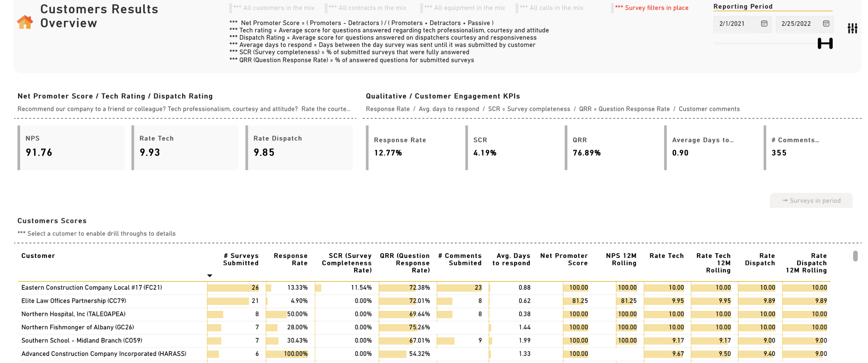Click All customers in the mix indicator
This screenshot has width=868, height=363.
click(274, 8)
